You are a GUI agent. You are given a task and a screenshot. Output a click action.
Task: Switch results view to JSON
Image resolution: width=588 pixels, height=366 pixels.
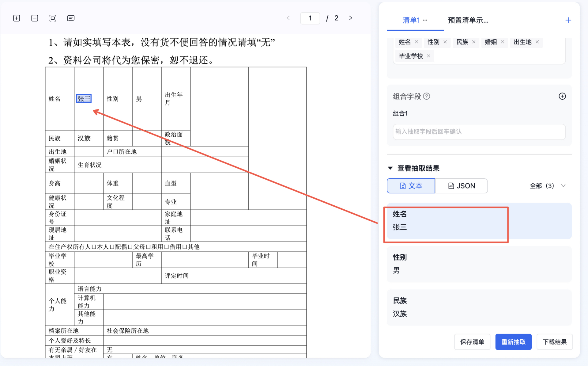[462, 186]
